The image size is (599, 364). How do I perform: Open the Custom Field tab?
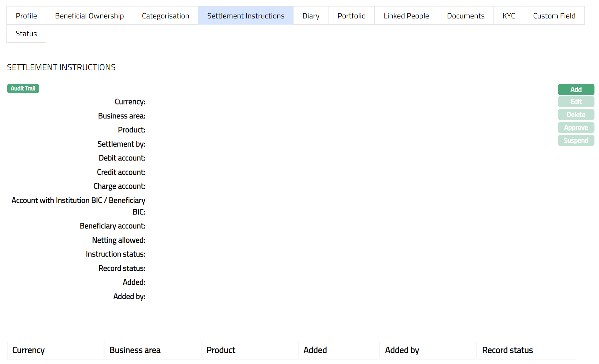[554, 16]
